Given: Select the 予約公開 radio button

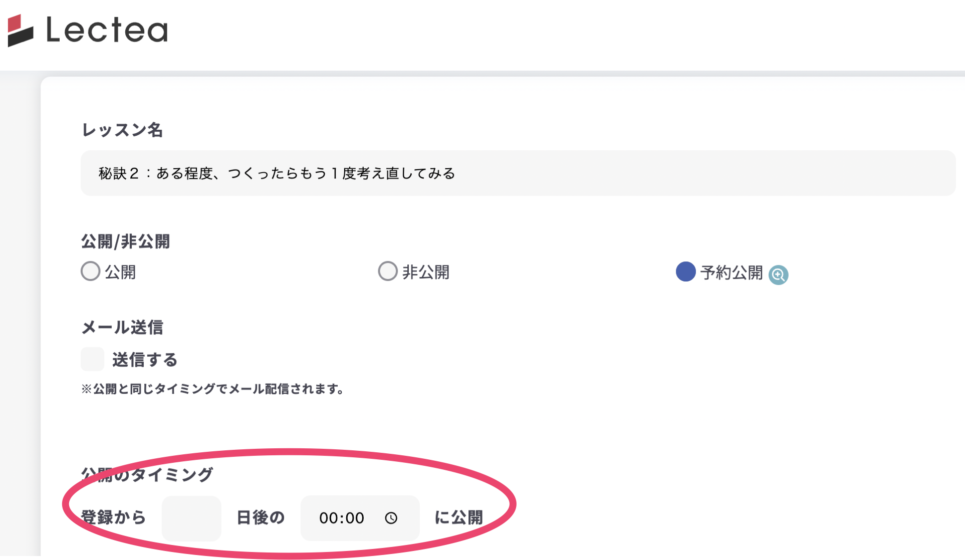Looking at the screenshot, I should (x=685, y=271).
